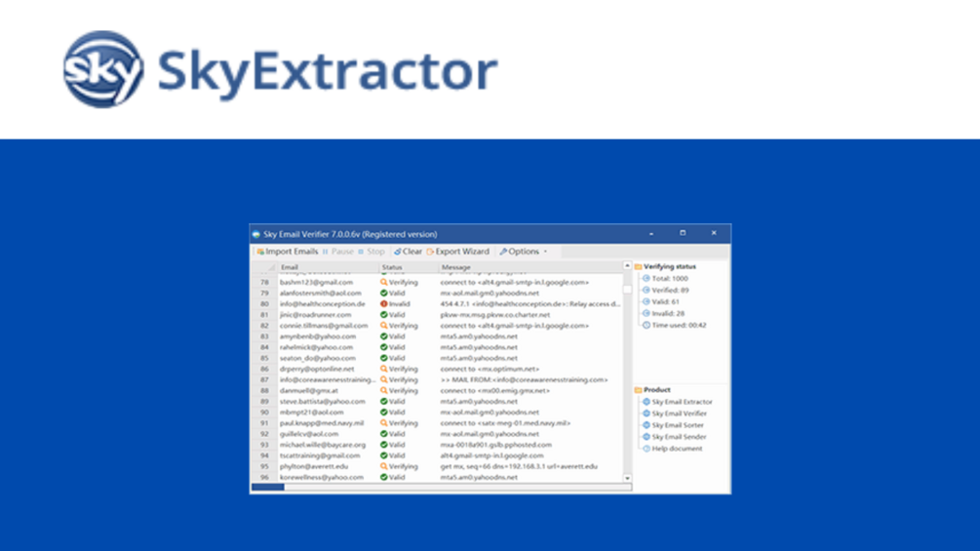This screenshot has height=551, width=980.
Task: Click the Import Emails toolbar button
Action: (x=287, y=252)
